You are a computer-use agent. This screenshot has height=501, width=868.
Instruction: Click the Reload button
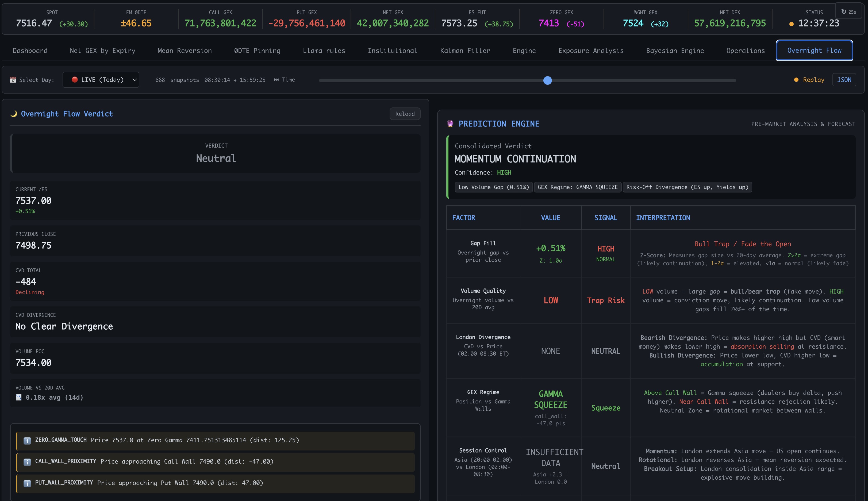405,114
